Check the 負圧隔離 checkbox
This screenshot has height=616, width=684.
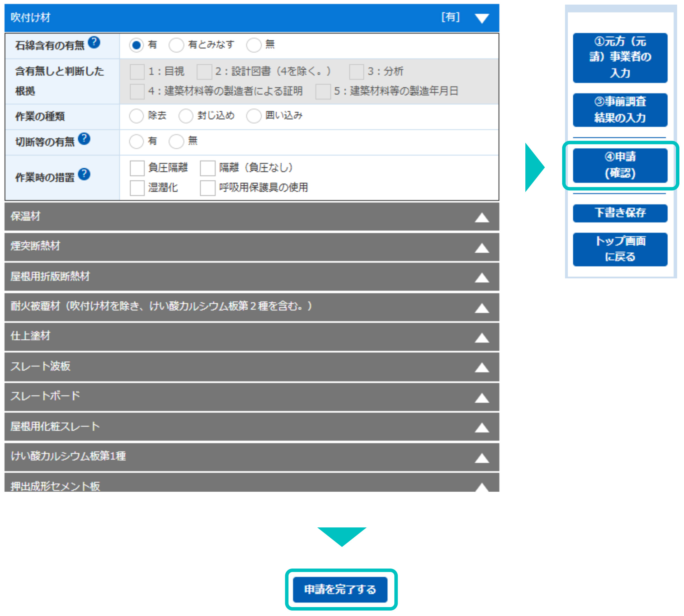coord(137,168)
